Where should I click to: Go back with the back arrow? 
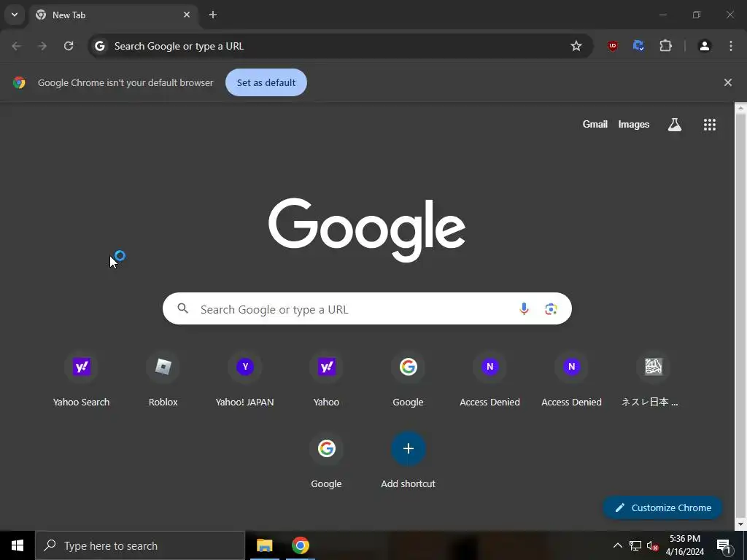click(16, 46)
